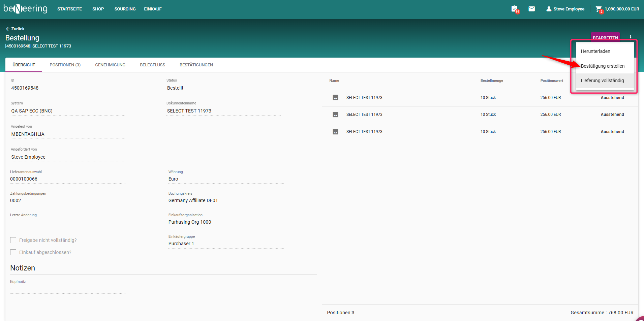Viewport: 644px width, 321px height.
Task: Check 'Freigabe nicht vollständig?' checkbox
Action: [13, 240]
